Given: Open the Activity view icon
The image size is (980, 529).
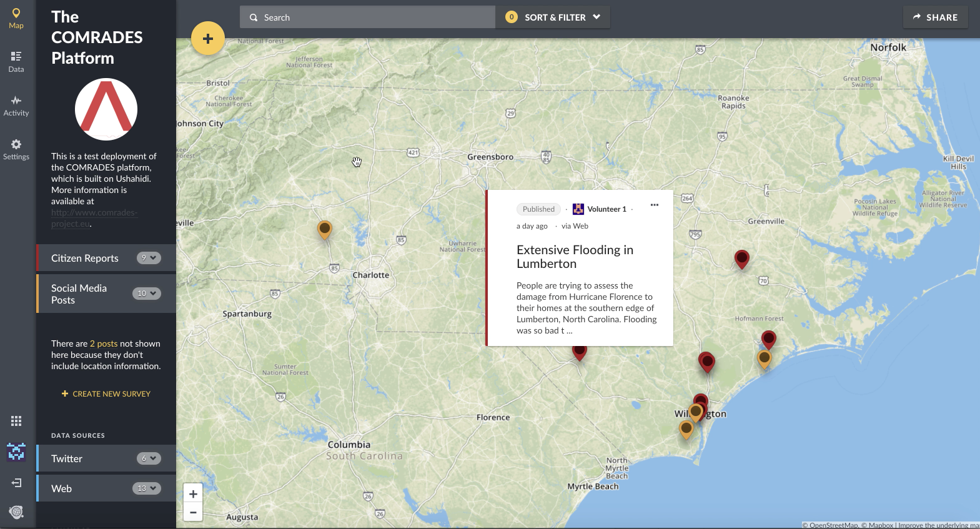Looking at the screenshot, I should pyautogui.click(x=16, y=106).
